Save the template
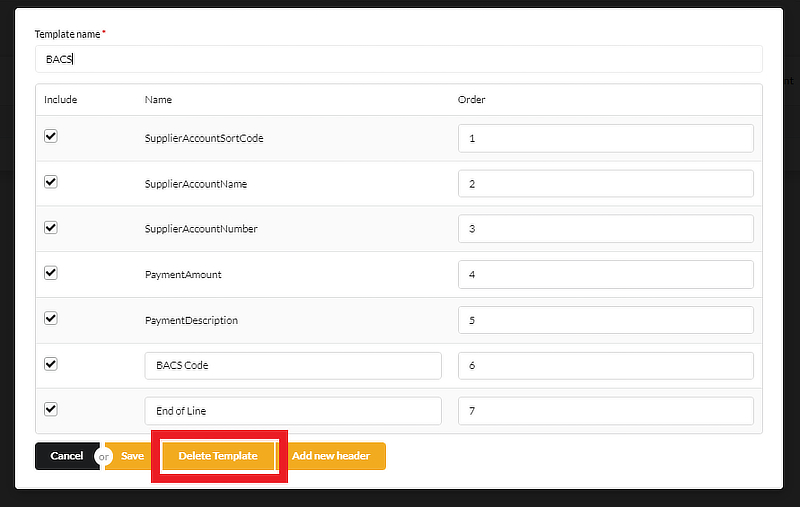800x507 pixels. point(131,456)
